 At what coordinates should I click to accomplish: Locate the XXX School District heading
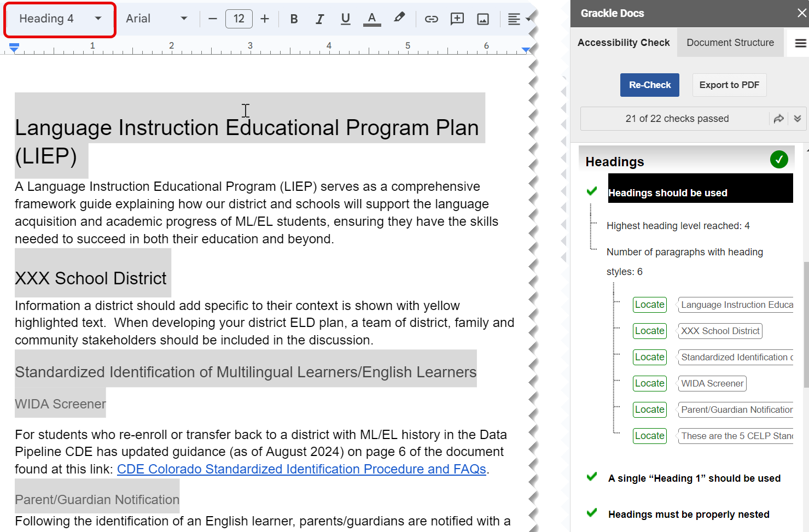point(650,331)
